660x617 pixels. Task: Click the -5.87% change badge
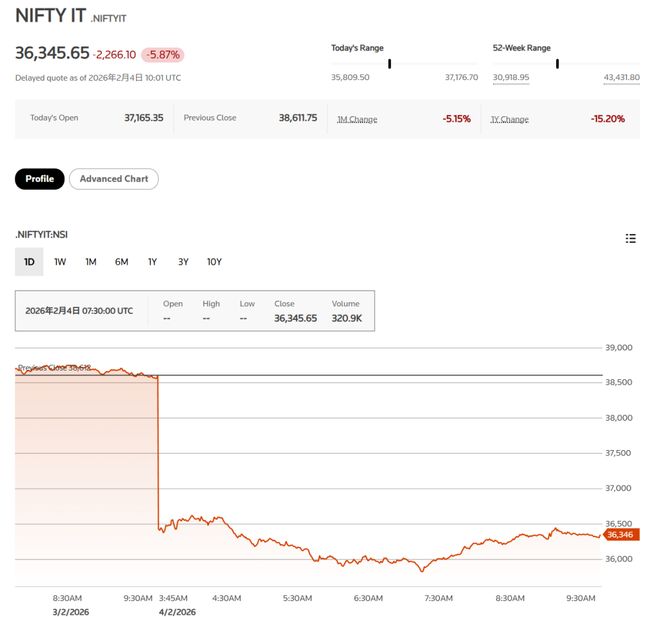pos(163,55)
